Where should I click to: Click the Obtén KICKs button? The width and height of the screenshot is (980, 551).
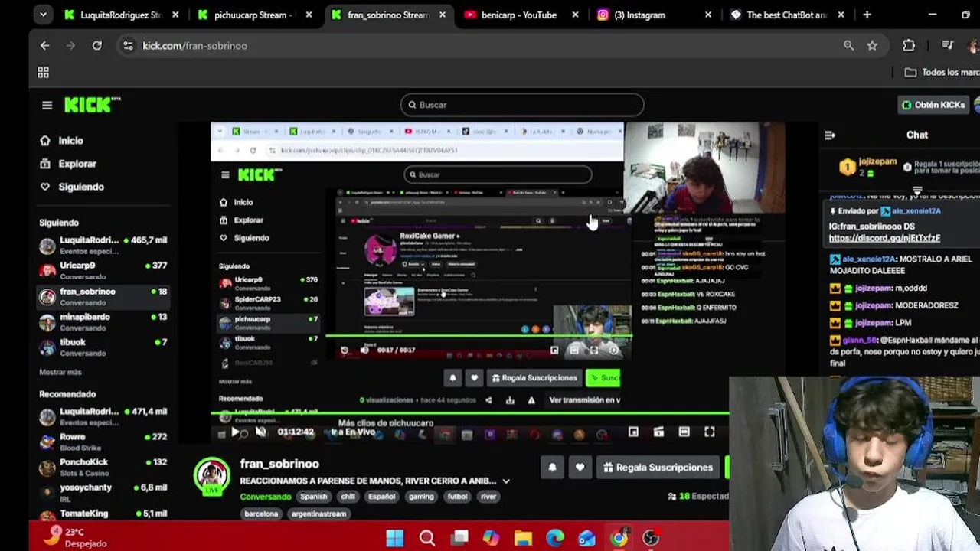tap(933, 105)
